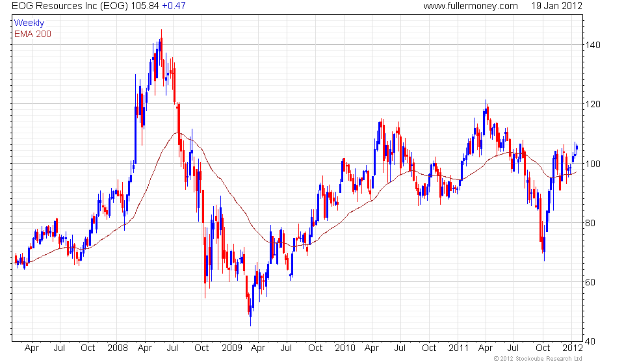The height and width of the screenshot is (364, 637).
Task: Click the last price value 105.84
Action: pyautogui.click(x=145, y=6)
